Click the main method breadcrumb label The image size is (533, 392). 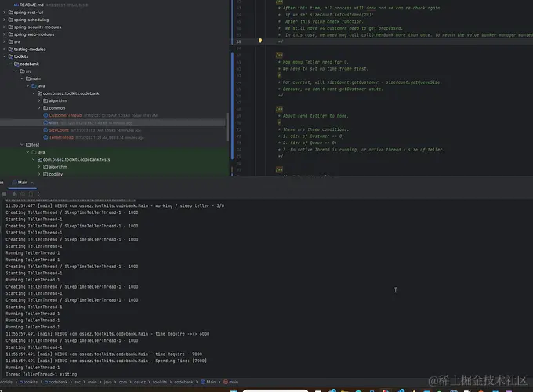point(234,382)
